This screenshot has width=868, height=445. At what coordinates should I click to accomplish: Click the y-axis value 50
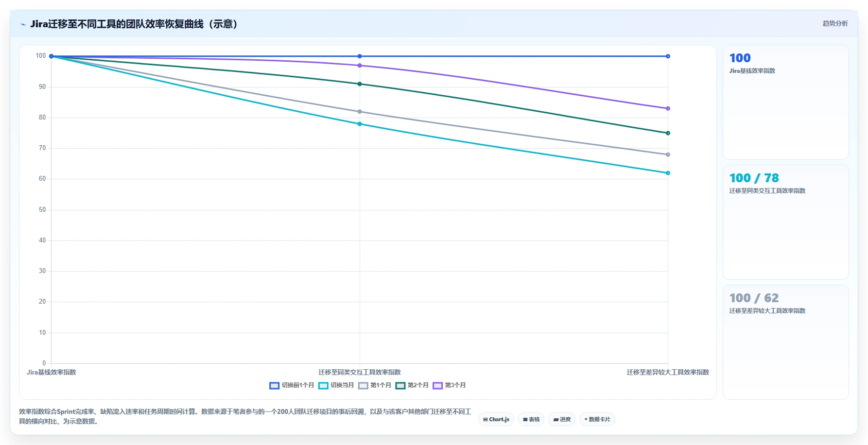[42, 210]
